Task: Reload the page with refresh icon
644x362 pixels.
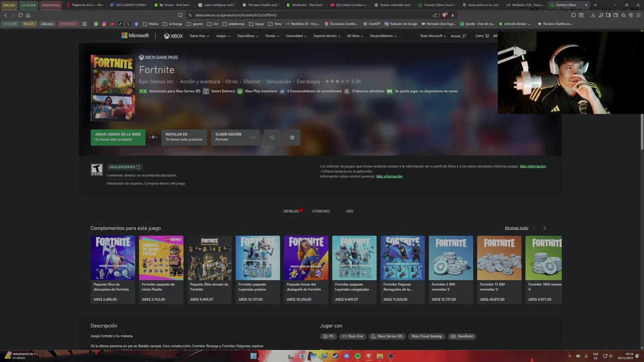Action: tap(20, 15)
